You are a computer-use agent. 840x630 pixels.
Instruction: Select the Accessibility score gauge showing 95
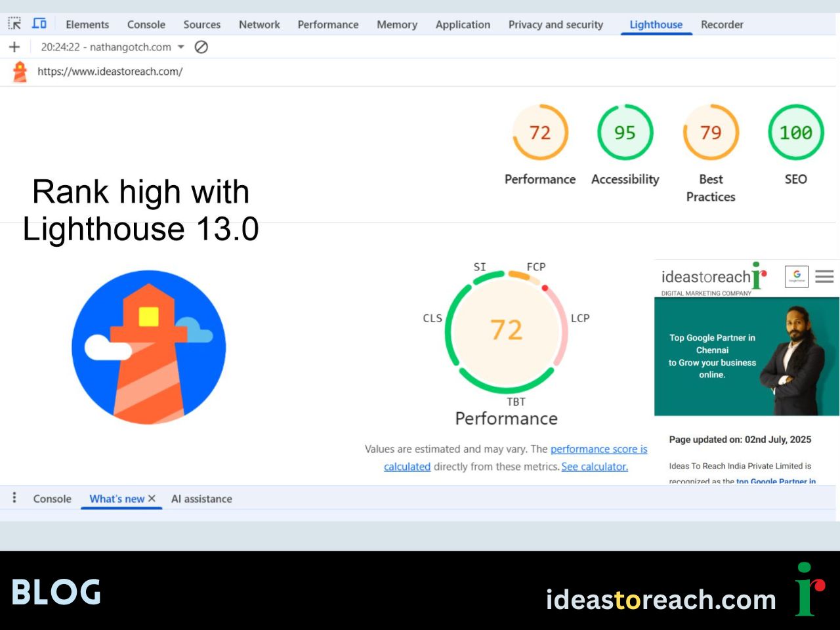(625, 132)
